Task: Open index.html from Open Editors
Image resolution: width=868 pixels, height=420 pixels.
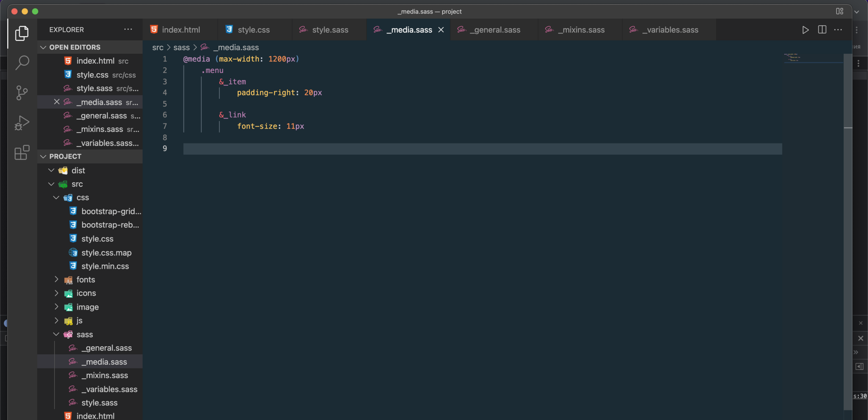Action: pyautogui.click(x=90, y=61)
